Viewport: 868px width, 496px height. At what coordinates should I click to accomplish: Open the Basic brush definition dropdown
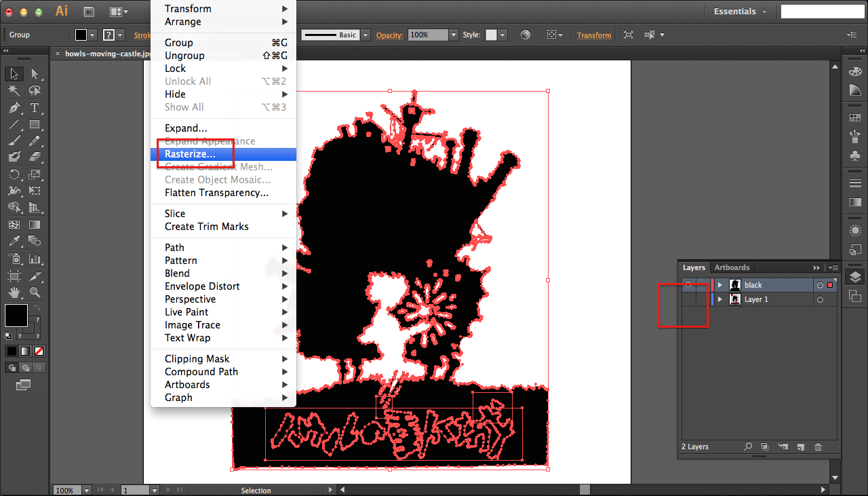(366, 35)
